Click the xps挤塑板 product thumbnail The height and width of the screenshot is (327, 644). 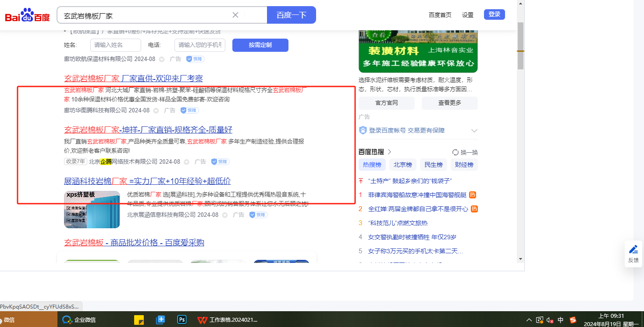(92, 209)
